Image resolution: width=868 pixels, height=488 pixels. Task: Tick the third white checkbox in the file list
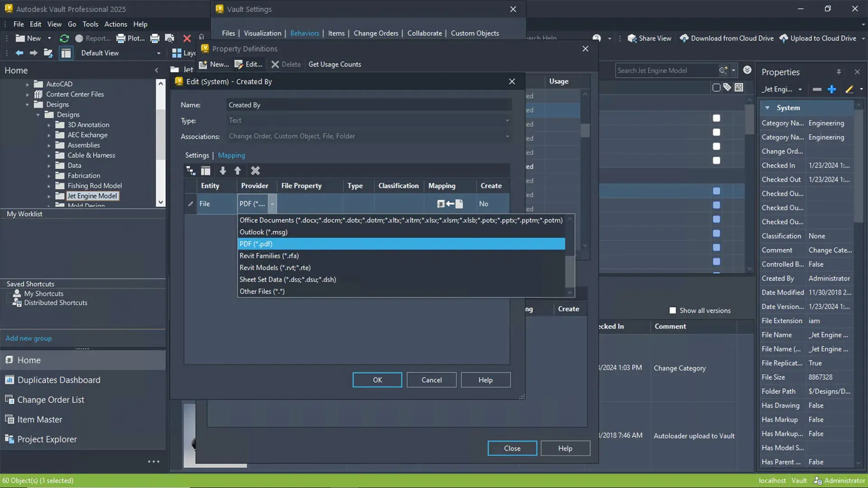coord(717,146)
